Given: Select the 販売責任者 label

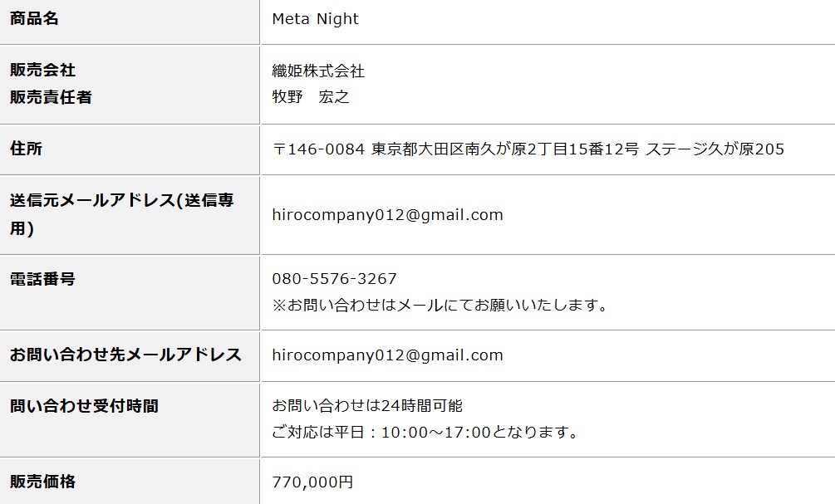Looking at the screenshot, I should (51, 97).
